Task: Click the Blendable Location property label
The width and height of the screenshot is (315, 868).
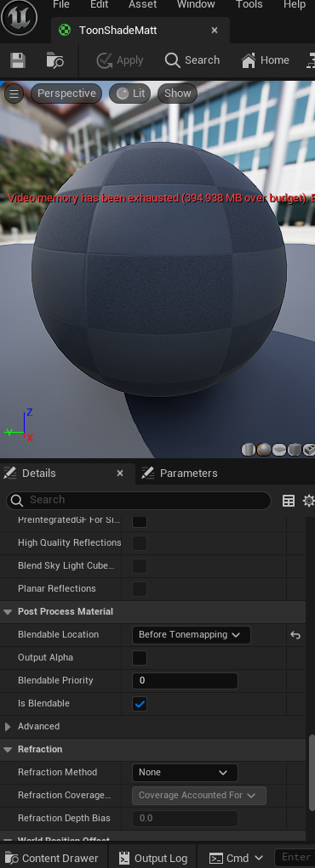Action: tap(58, 635)
